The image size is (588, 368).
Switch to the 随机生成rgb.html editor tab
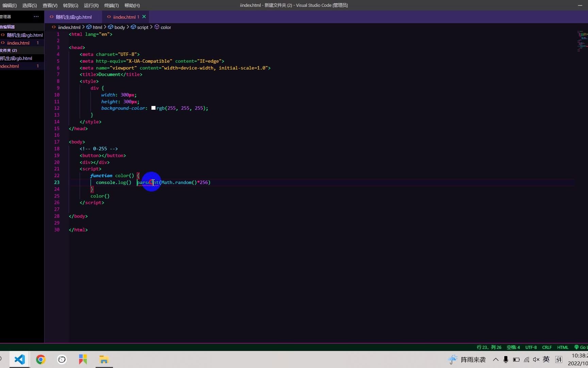pos(73,17)
